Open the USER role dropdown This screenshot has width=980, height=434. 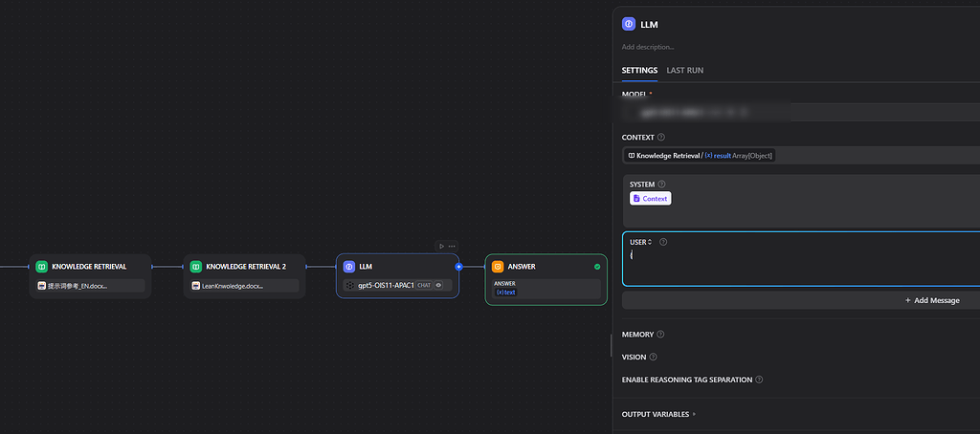(x=640, y=242)
